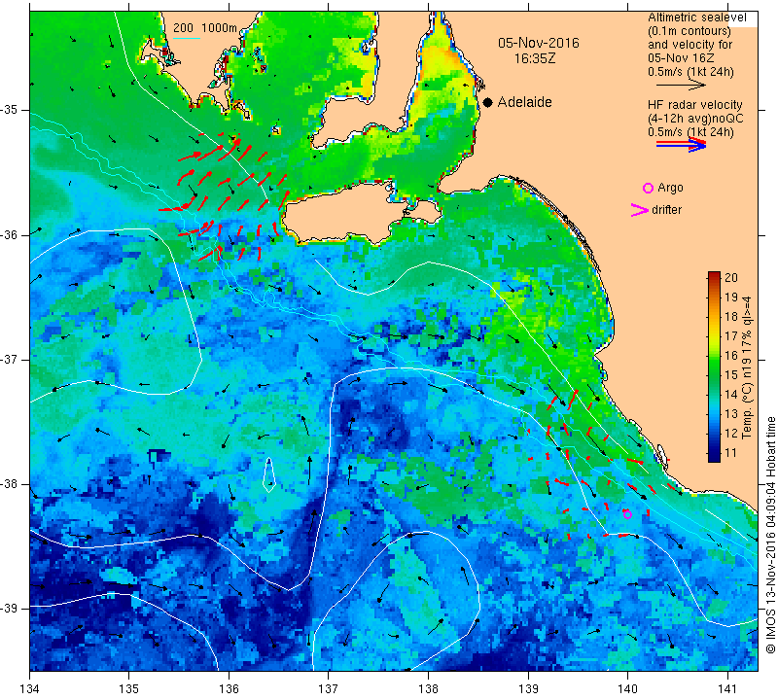Image resolution: width=778 pixels, height=700 pixels.
Task: Click the 138 longitude axis label
Action: point(428,688)
